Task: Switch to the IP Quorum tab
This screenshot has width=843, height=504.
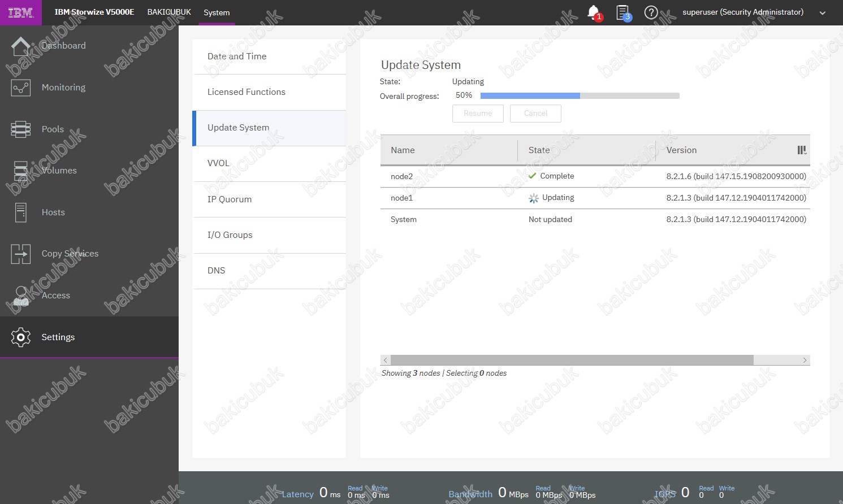Action: [x=269, y=199]
